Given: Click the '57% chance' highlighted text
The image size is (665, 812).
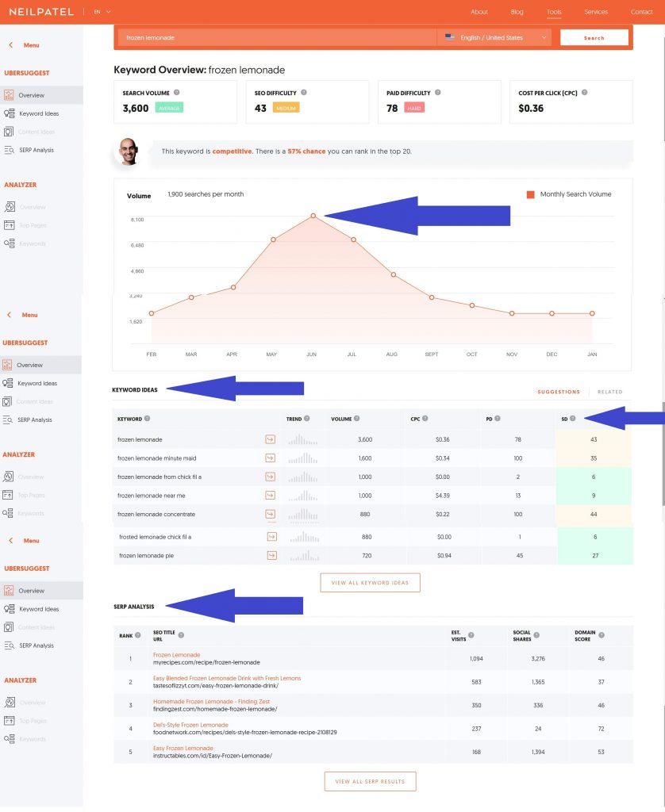Looking at the screenshot, I should (x=307, y=151).
